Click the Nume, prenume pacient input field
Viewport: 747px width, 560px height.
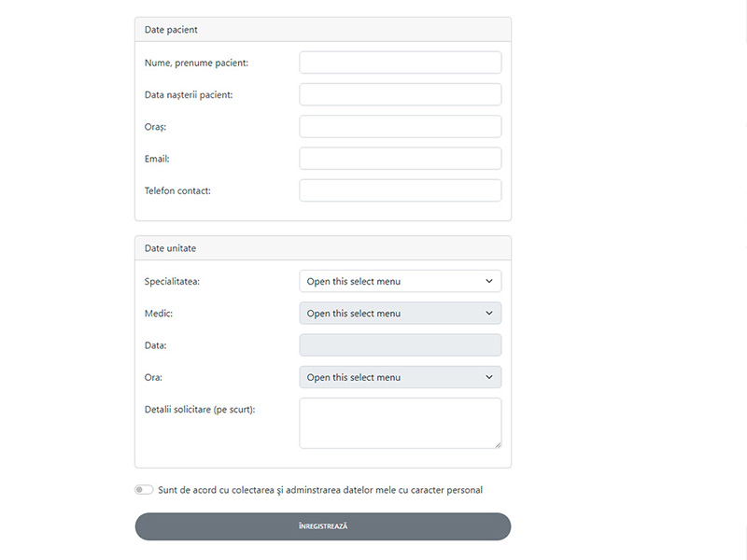401,63
